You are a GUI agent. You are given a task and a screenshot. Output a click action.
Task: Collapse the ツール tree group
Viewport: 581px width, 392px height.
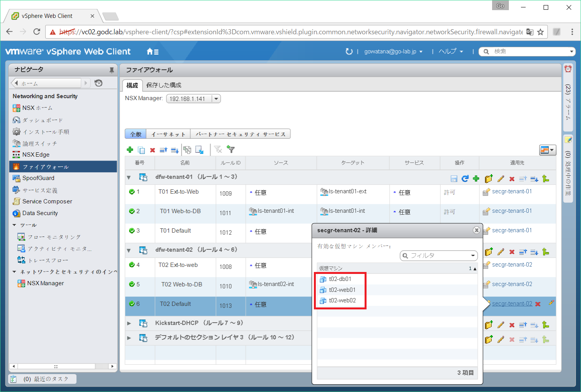14,225
